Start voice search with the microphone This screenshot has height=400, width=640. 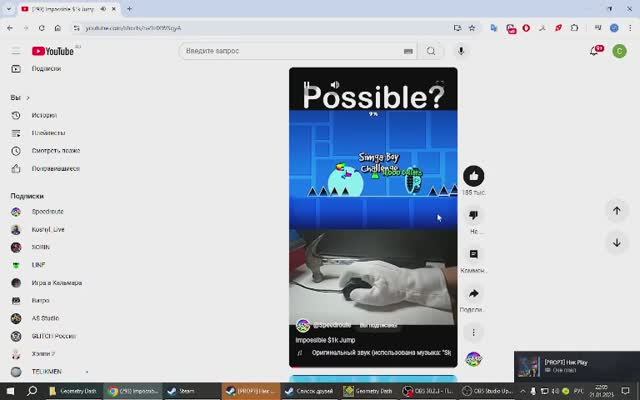coord(461,51)
